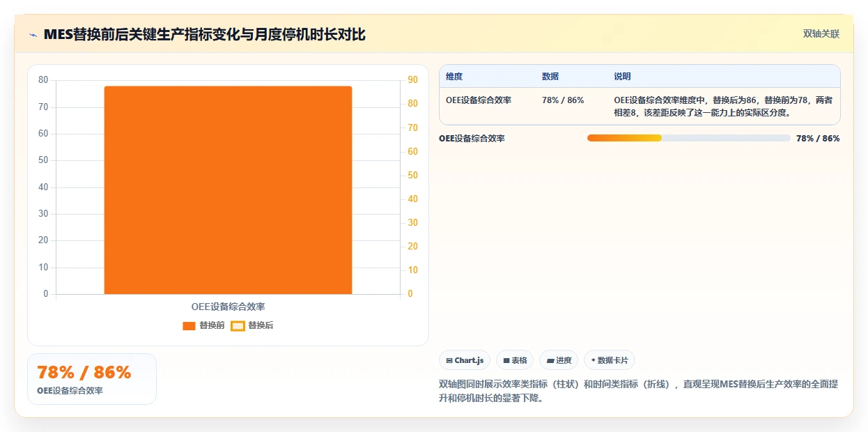Select the 表格 tag chip
Viewport: 868px width, 432px height.
515,360
